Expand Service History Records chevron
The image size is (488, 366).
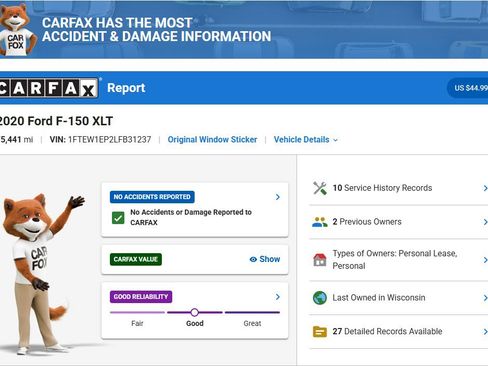tap(485, 188)
